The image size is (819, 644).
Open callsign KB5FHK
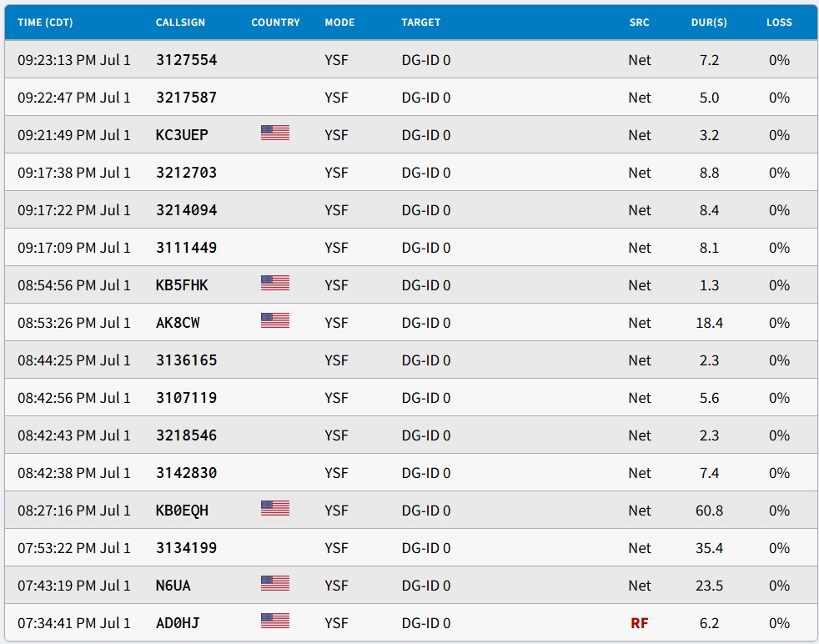click(x=182, y=285)
